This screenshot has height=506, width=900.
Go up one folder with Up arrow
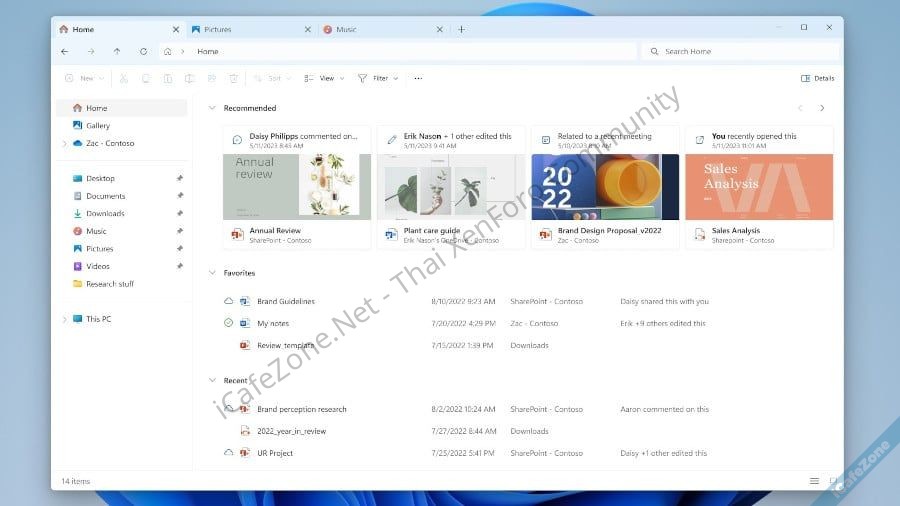click(x=117, y=51)
